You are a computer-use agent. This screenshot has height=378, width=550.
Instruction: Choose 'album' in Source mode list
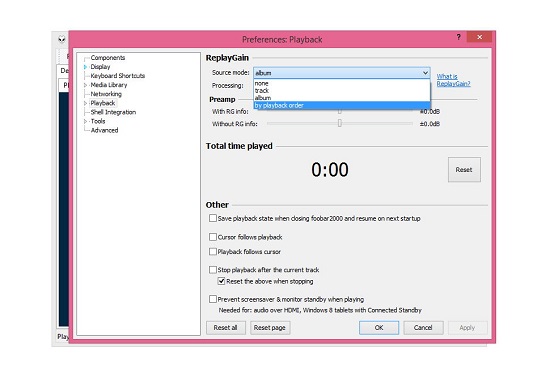342,98
